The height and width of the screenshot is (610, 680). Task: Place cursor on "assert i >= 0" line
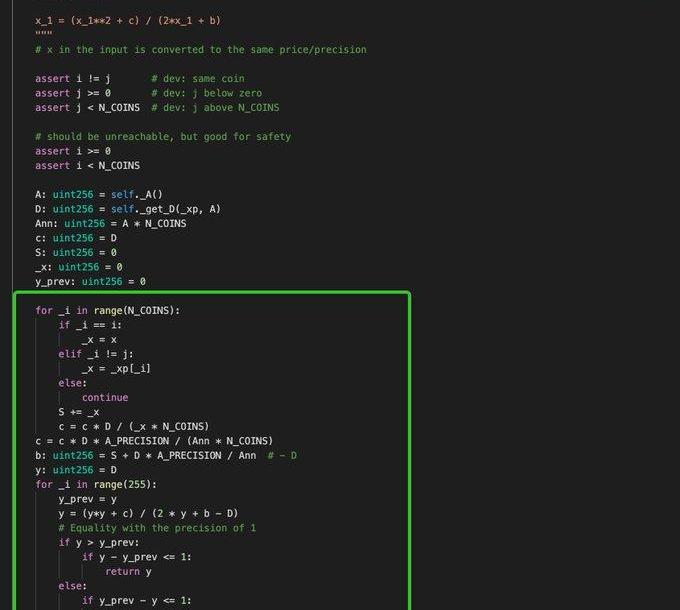tap(72, 151)
